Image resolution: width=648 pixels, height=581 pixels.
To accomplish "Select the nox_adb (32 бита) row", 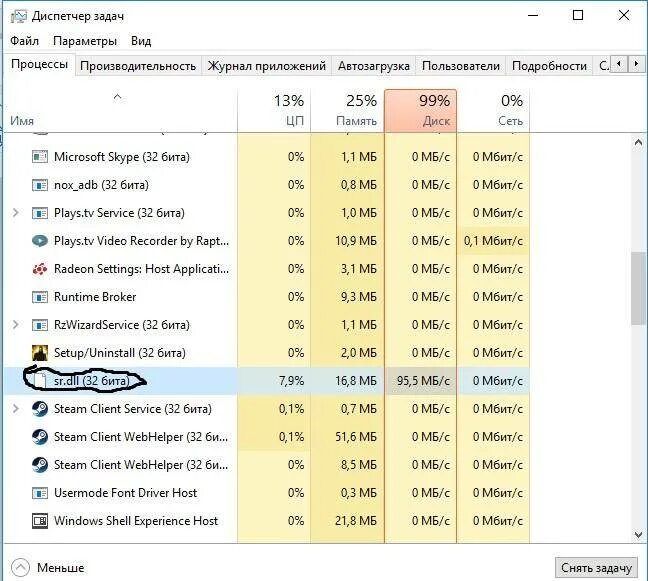I will coord(267,185).
